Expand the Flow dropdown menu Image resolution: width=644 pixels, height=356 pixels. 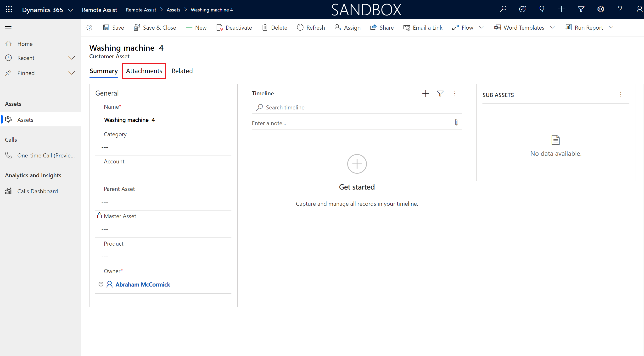[481, 27]
